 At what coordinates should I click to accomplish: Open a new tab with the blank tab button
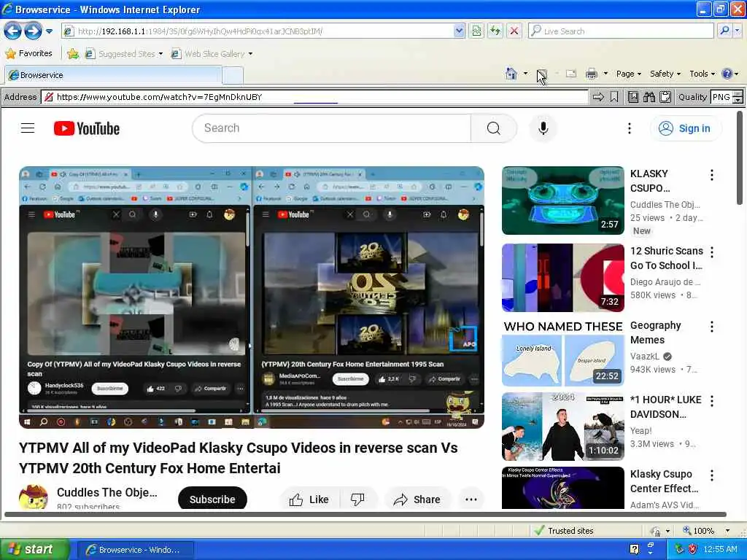(233, 75)
